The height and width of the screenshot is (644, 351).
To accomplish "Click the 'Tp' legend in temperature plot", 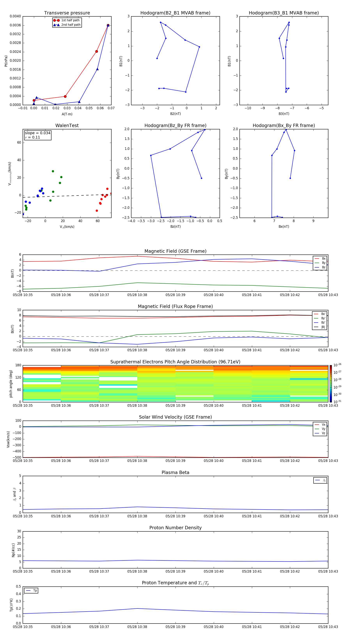I will coord(31,591).
